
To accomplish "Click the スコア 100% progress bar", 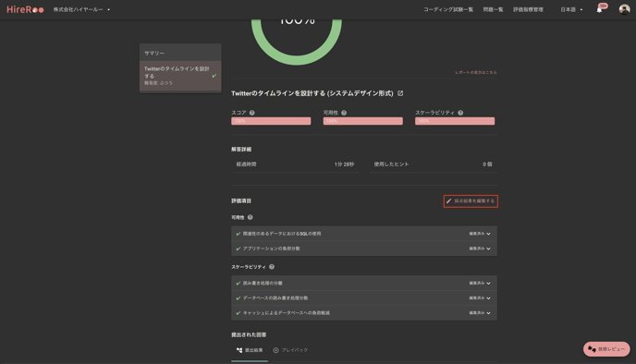I will (271, 121).
